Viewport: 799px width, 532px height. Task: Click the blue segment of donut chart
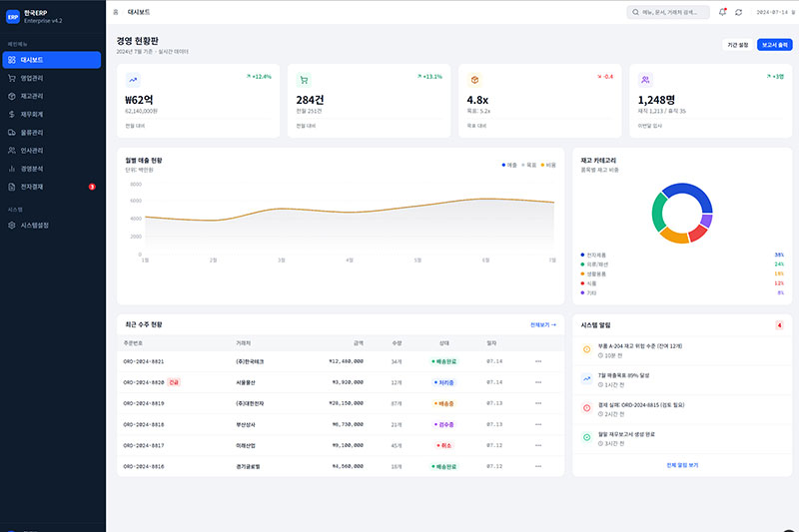692,191
